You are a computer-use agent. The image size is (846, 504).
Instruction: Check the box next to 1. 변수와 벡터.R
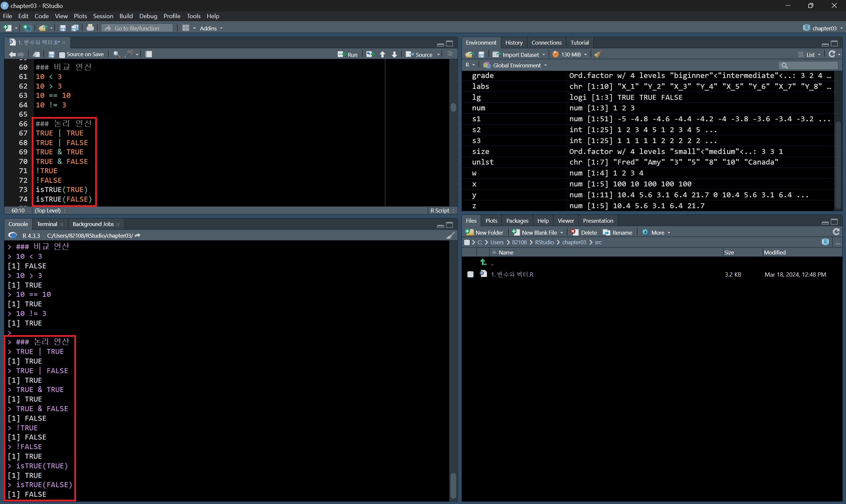pos(470,274)
